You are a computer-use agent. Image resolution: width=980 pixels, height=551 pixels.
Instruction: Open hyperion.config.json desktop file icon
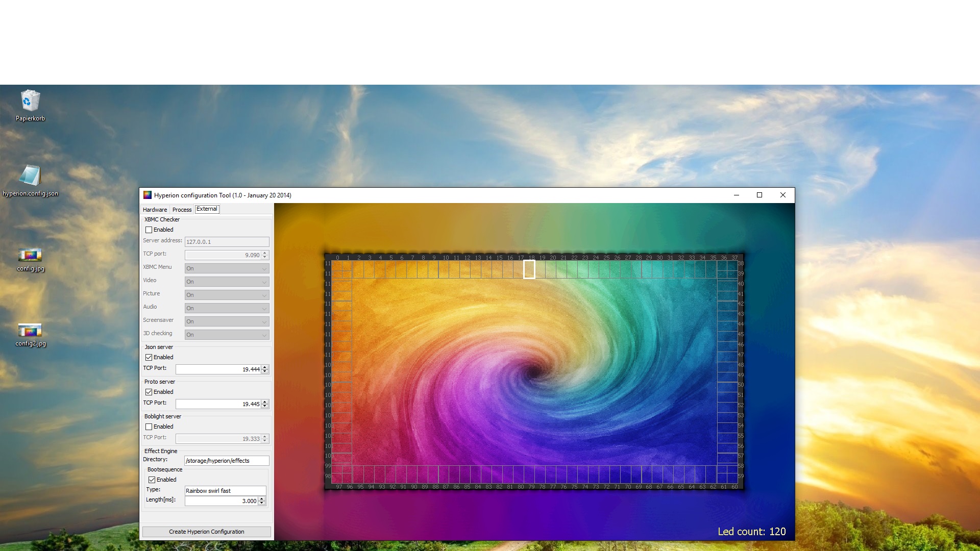(x=30, y=176)
